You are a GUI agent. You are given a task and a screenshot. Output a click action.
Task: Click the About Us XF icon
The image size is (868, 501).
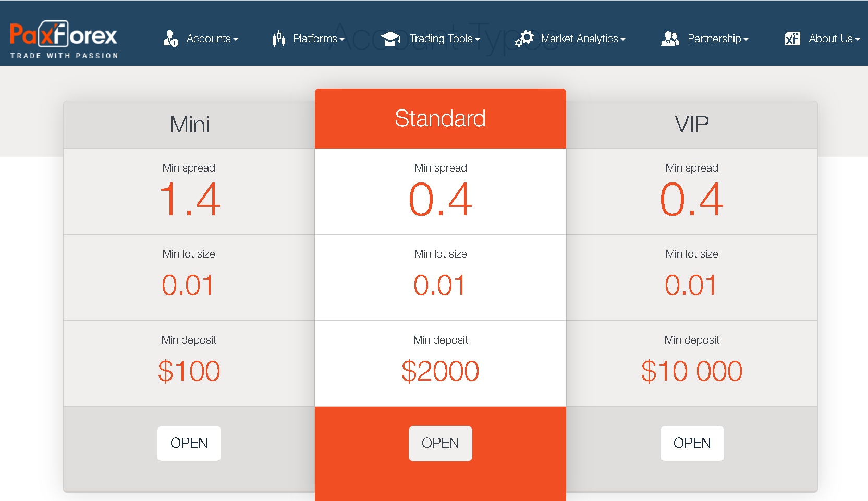(x=792, y=39)
